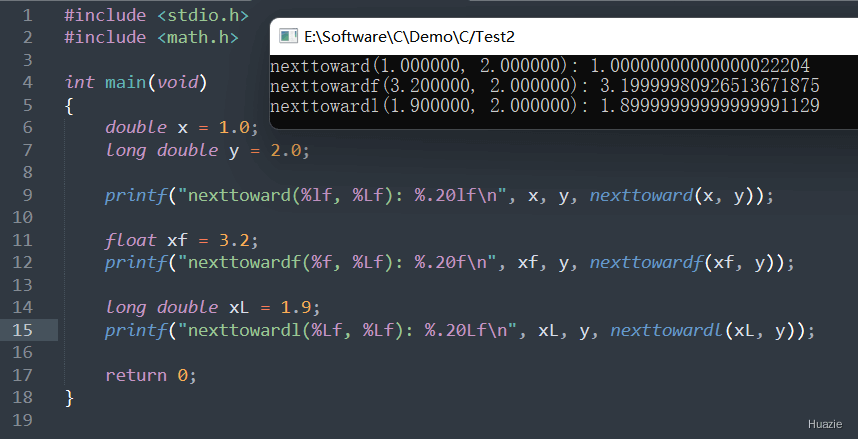858x439 pixels.
Task: Click the return 0 statement
Action: [x=150, y=375]
